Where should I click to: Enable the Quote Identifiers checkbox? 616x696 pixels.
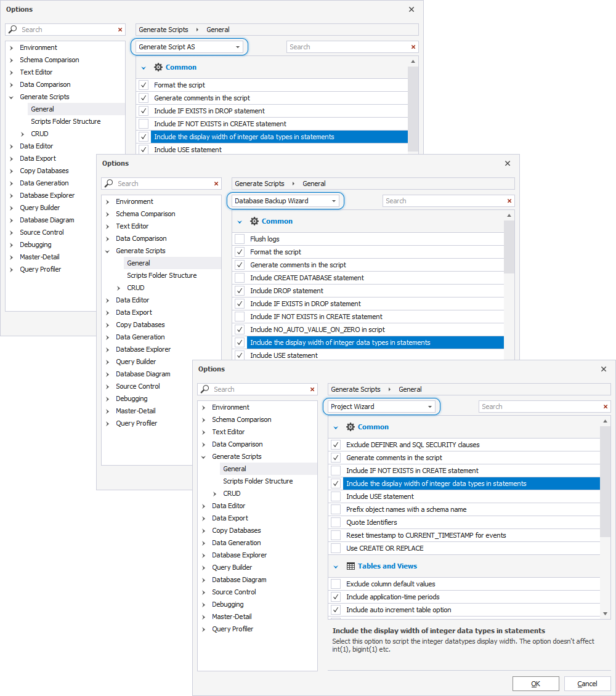coord(336,522)
